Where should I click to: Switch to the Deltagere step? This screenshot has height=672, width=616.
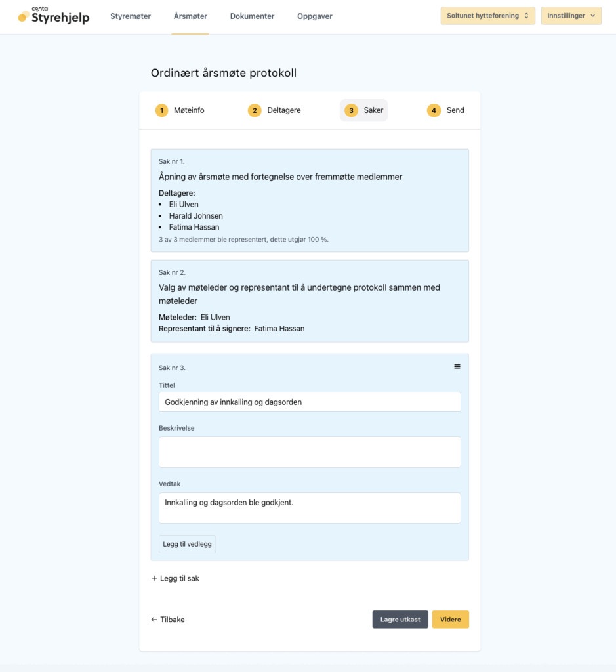(x=283, y=110)
